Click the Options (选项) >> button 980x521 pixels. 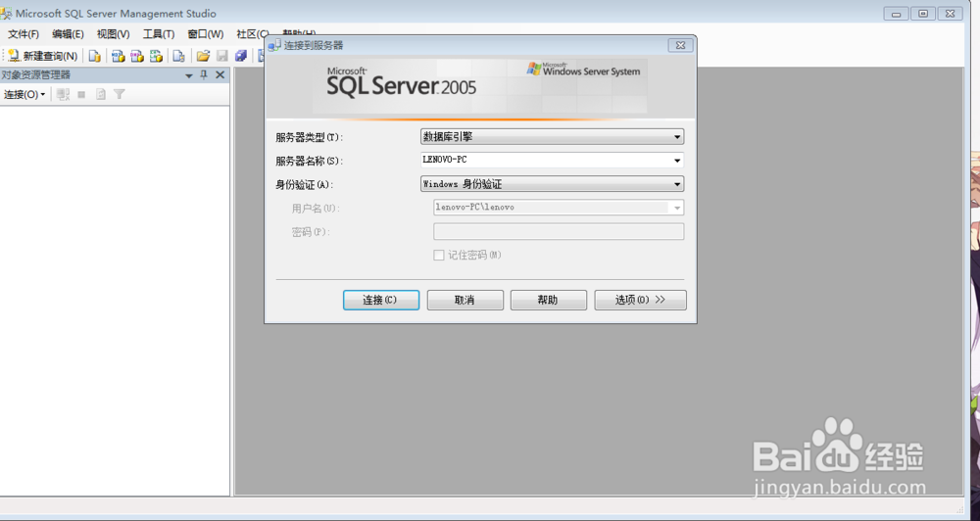coord(640,300)
